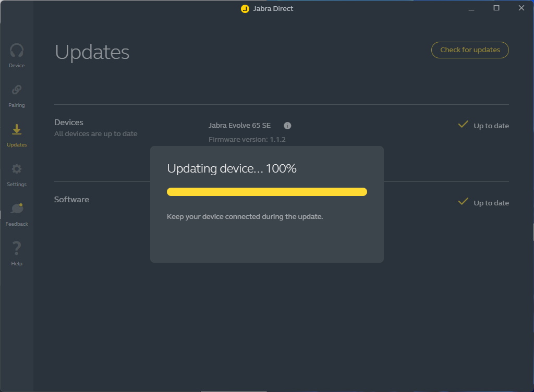This screenshot has width=534, height=392.
Task: Open the Device headset icon in sidebar
Action: [x=17, y=51]
